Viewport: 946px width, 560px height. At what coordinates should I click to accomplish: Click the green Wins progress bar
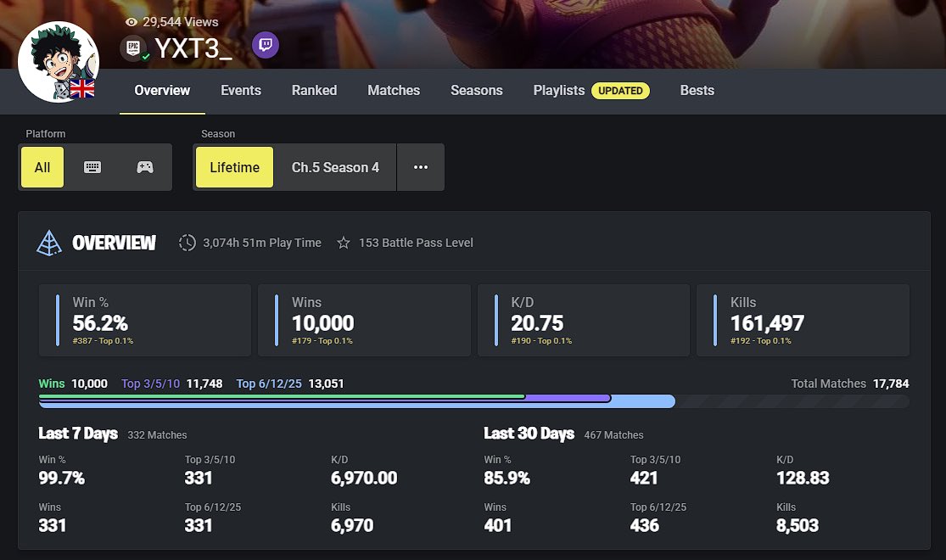pyautogui.click(x=282, y=396)
